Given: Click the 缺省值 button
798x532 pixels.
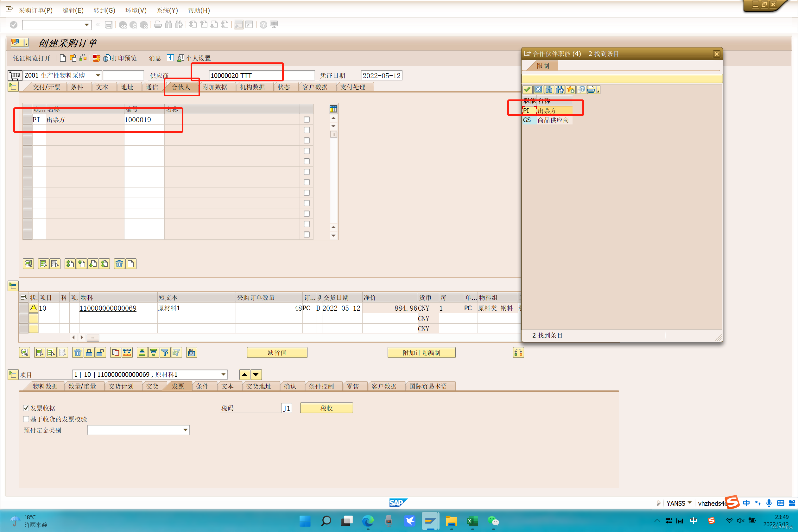Looking at the screenshot, I should point(277,352).
